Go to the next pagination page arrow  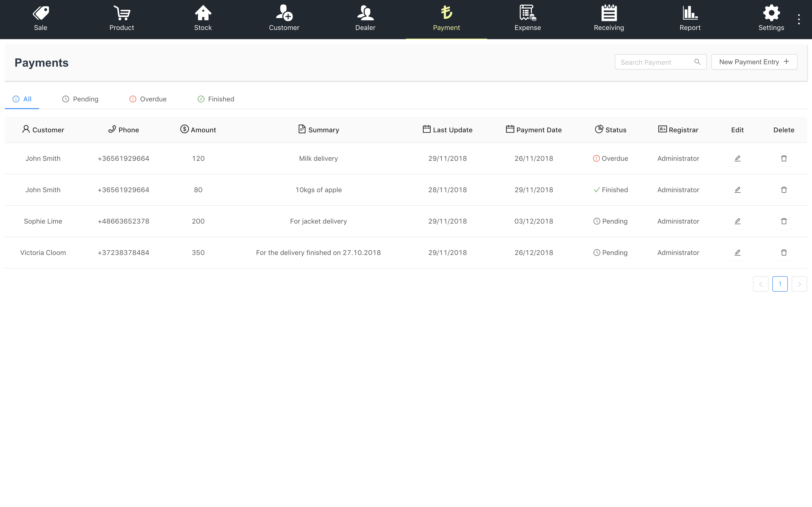[799, 284]
